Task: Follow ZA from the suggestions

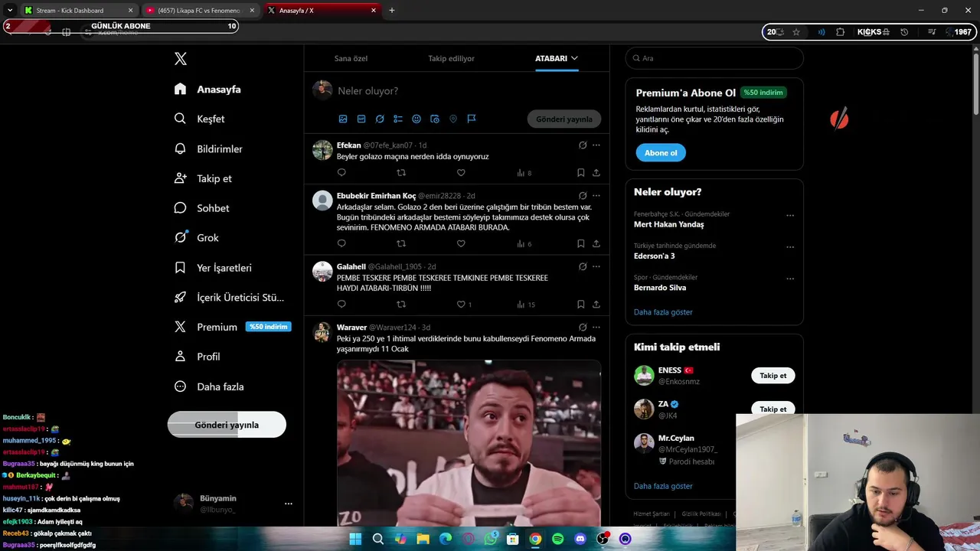Action: point(773,409)
